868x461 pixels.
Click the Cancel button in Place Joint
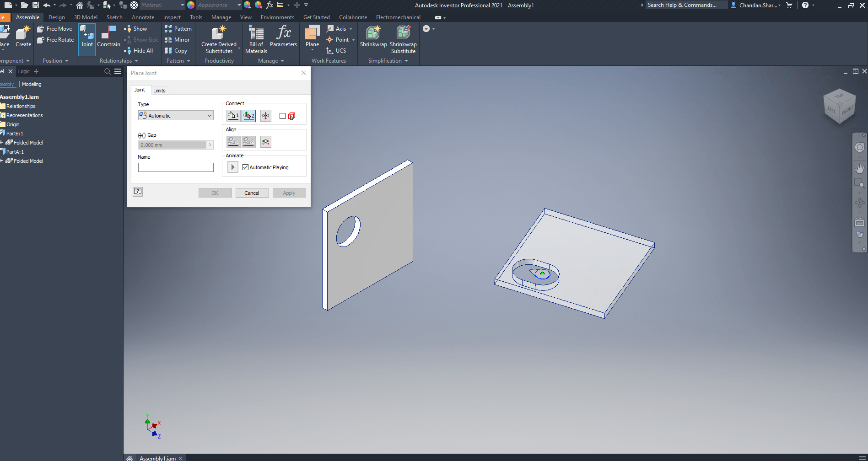[252, 193]
